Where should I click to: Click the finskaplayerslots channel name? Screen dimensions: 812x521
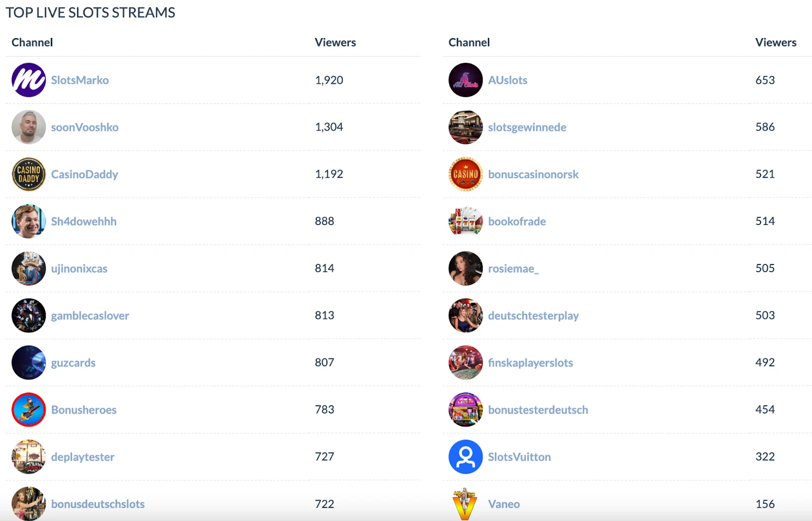pos(530,363)
